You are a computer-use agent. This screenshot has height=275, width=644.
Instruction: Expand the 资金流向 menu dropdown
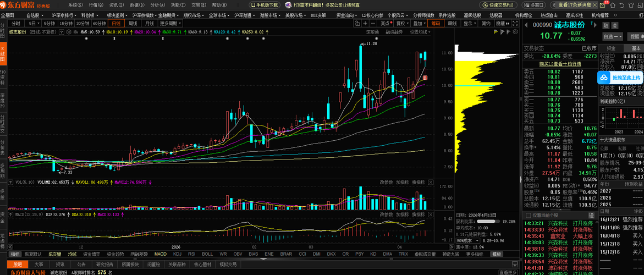tap(346, 15)
